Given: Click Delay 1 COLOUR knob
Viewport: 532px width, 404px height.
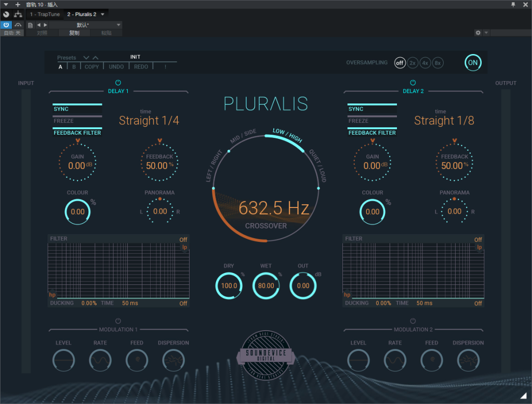Looking at the screenshot, I should tap(78, 212).
